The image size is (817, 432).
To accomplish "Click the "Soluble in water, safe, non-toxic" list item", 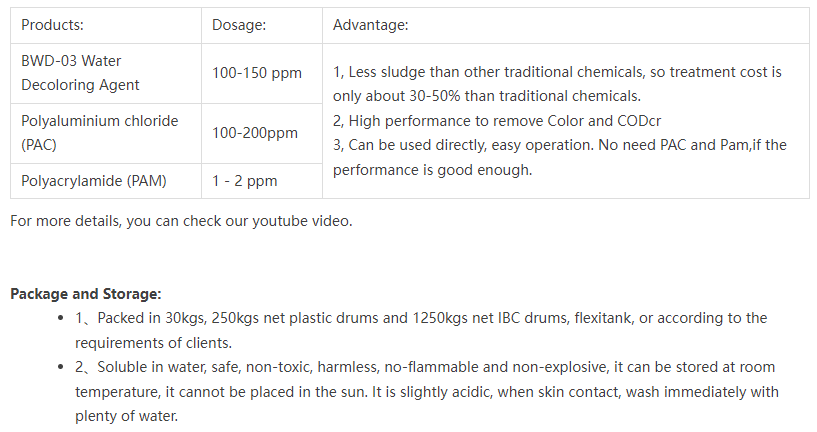I will pos(420,367).
